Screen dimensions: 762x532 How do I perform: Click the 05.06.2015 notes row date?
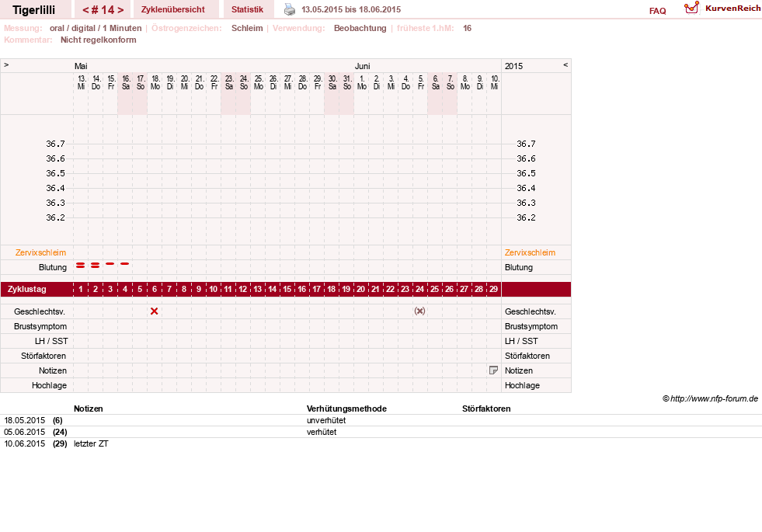tap(24, 432)
